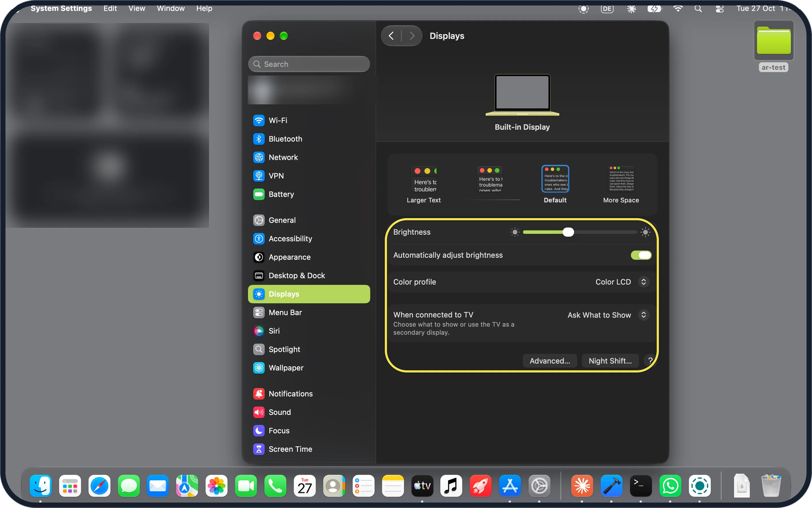Screen dimensions: 812x508
Task: Open DE input source menu
Action: coord(607,9)
